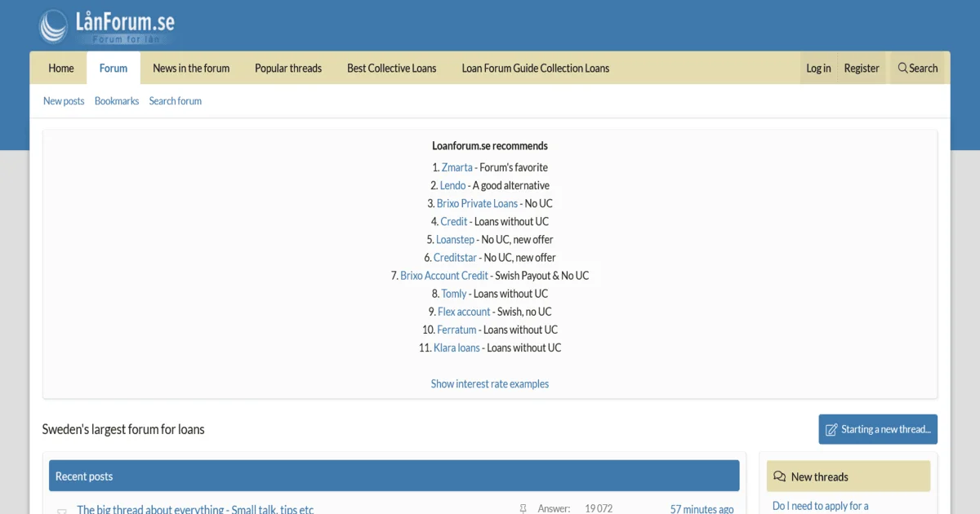View New posts
Image resolution: width=980 pixels, height=514 pixels.
pyautogui.click(x=64, y=101)
